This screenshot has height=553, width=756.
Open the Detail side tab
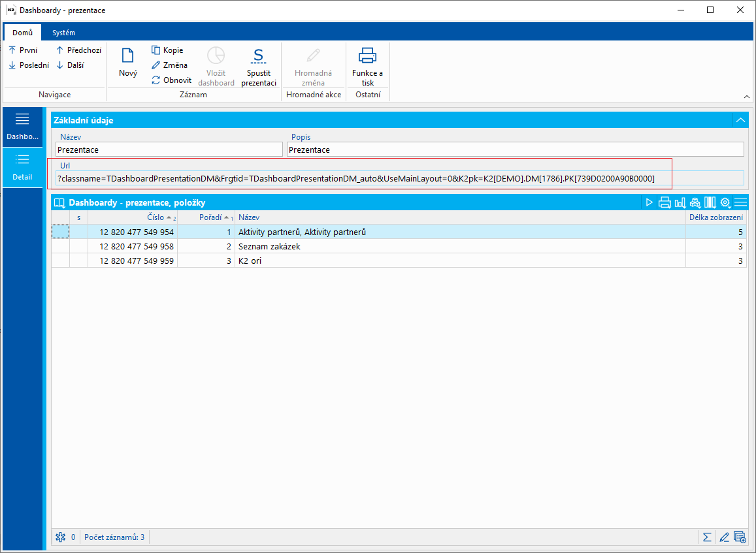click(22, 167)
